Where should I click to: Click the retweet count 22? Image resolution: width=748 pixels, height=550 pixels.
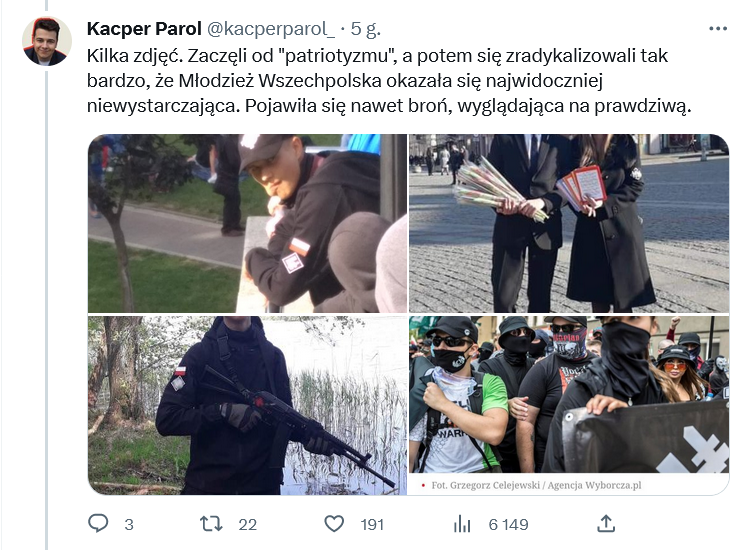[248, 525]
